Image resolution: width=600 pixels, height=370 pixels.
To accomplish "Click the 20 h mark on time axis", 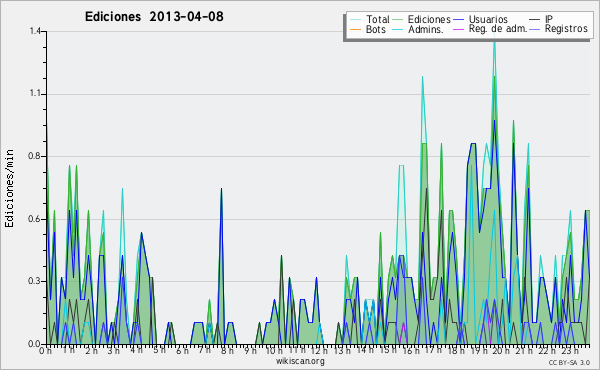I will [x=497, y=350].
